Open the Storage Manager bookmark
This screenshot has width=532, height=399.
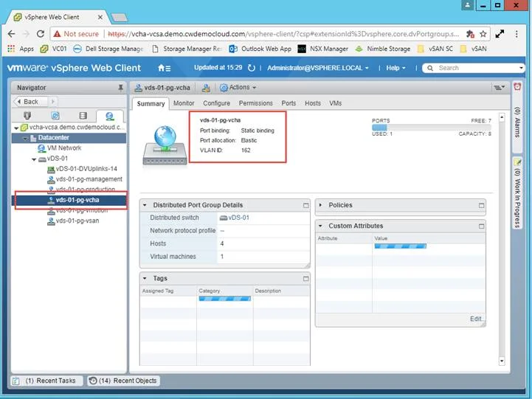coord(187,49)
